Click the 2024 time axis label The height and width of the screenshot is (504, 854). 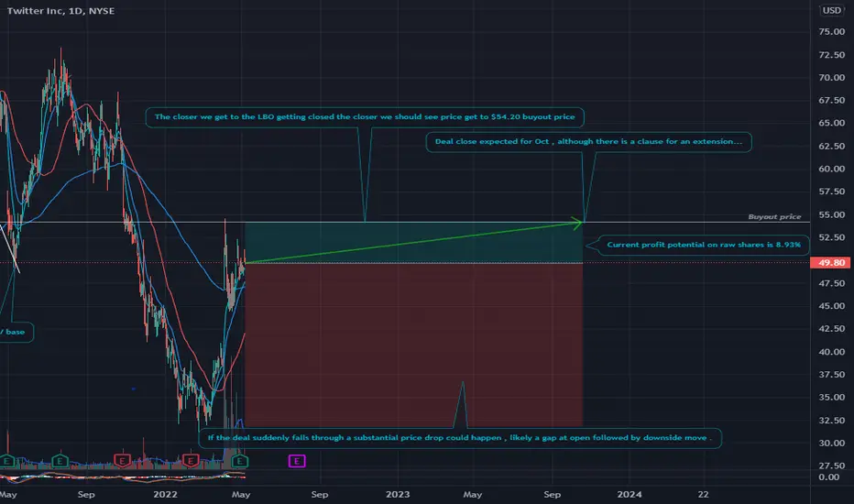click(x=630, y=494)
